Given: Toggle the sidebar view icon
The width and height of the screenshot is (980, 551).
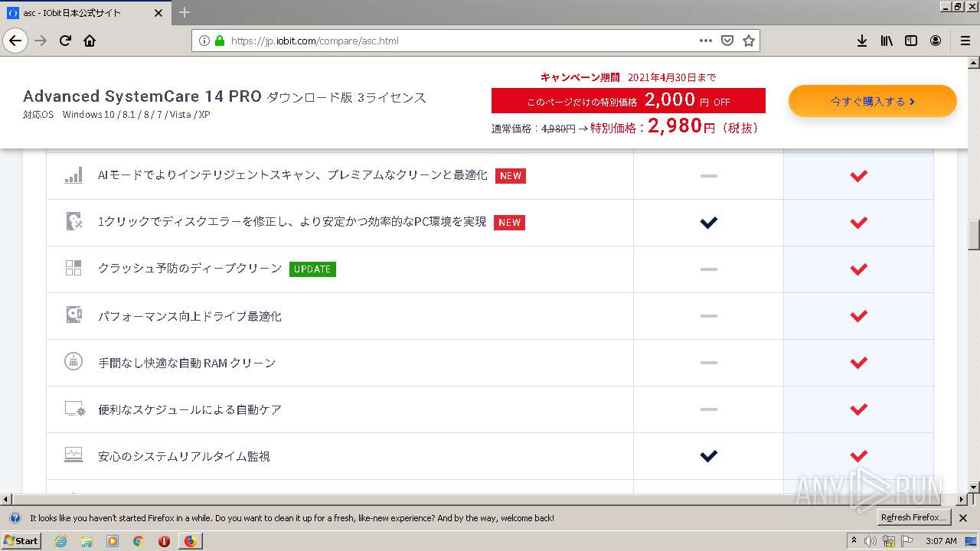Looking at the screenshot, I should click(911, 41).
